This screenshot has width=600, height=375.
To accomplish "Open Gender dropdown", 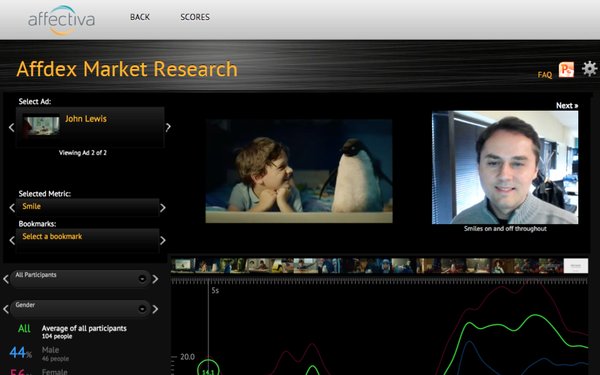I will point(80,309).
